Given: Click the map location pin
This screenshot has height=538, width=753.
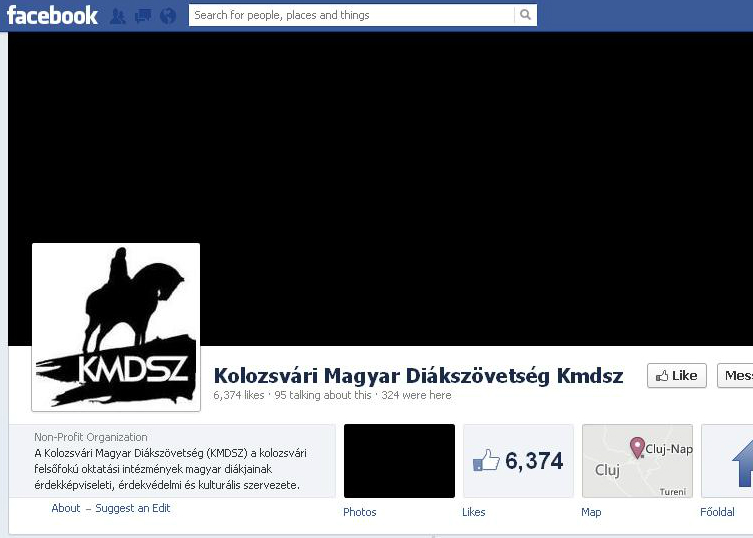Looking at the screenshot, I should (x=637, y=447).
